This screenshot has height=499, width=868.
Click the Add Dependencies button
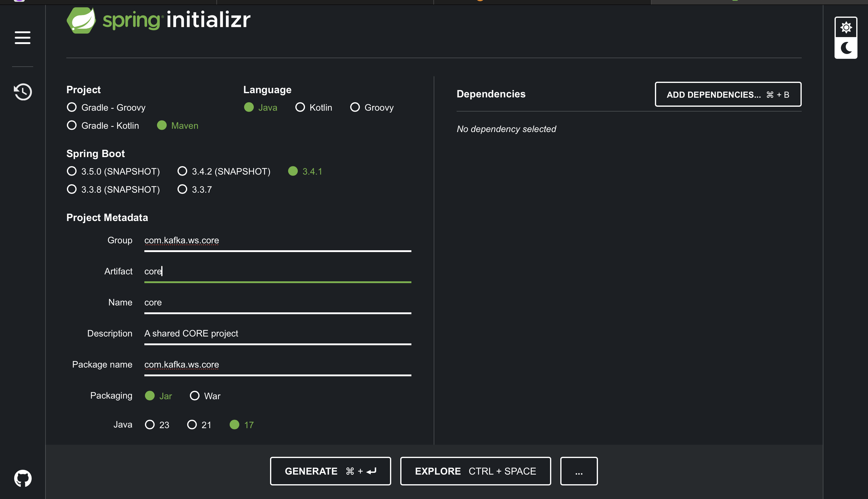click(728, 95)
